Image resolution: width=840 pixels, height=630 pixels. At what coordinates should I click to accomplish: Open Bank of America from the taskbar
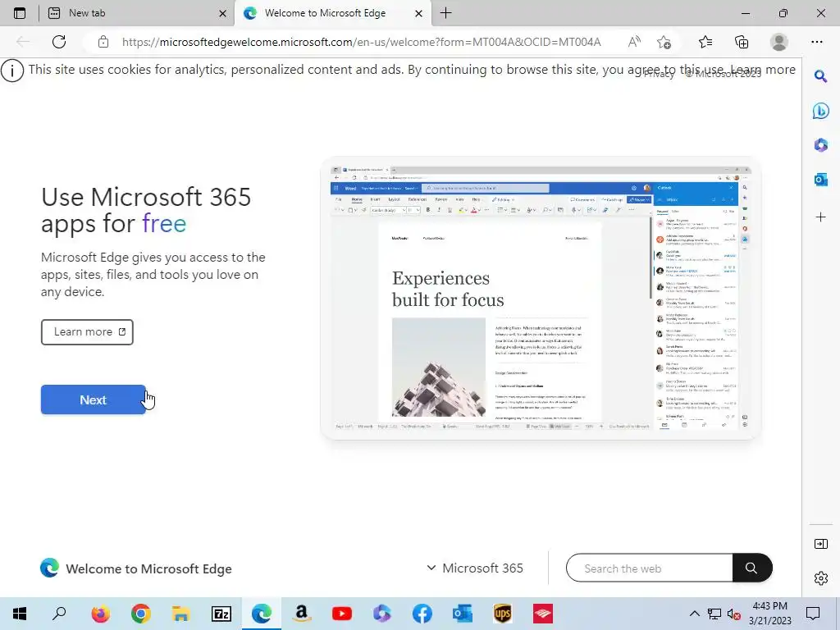point(543,614)
